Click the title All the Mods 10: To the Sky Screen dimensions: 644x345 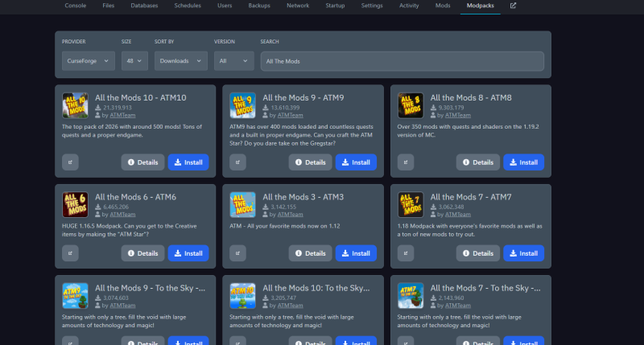(316, 288)
